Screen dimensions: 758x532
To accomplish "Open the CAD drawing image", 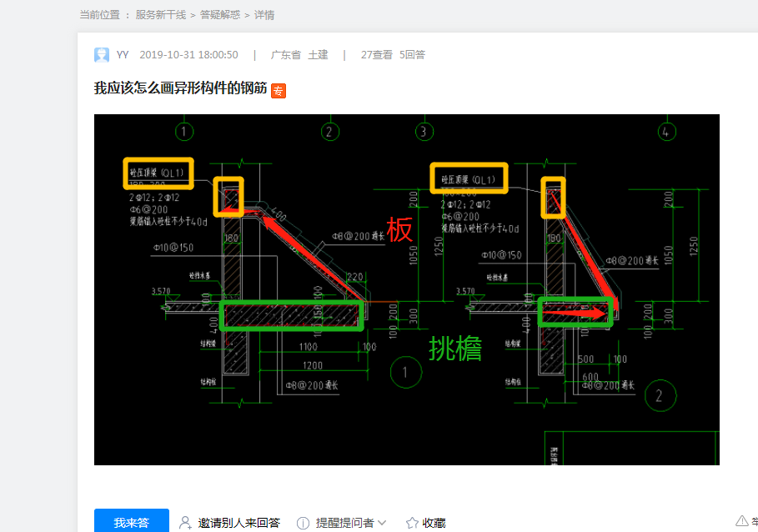I will pyautogui.click(x=407, y=290).
